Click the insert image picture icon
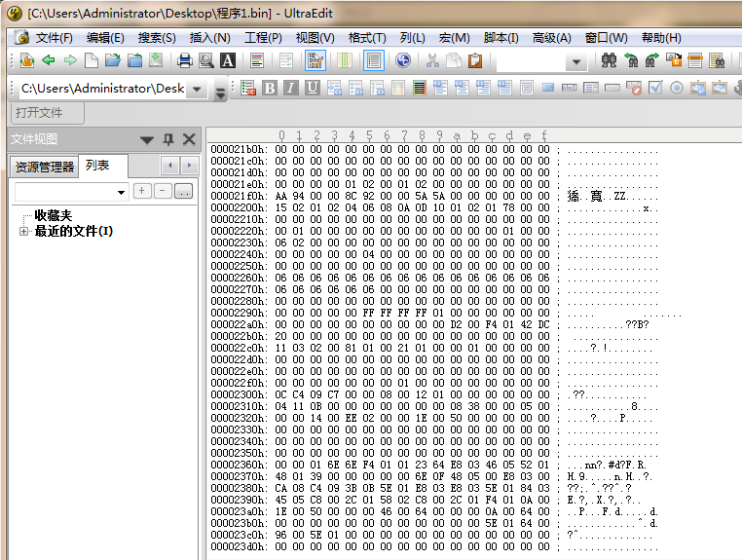The image size is (742, 560). click(720, 88)
